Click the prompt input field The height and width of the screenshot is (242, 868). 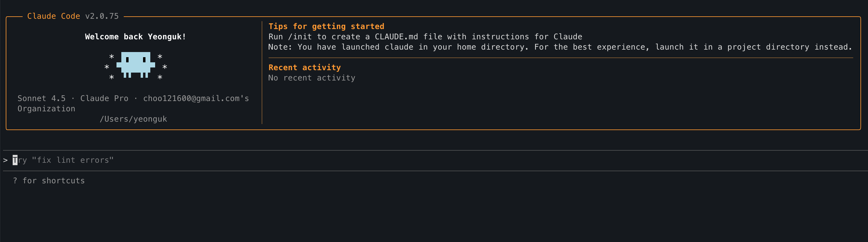(404, 160)
